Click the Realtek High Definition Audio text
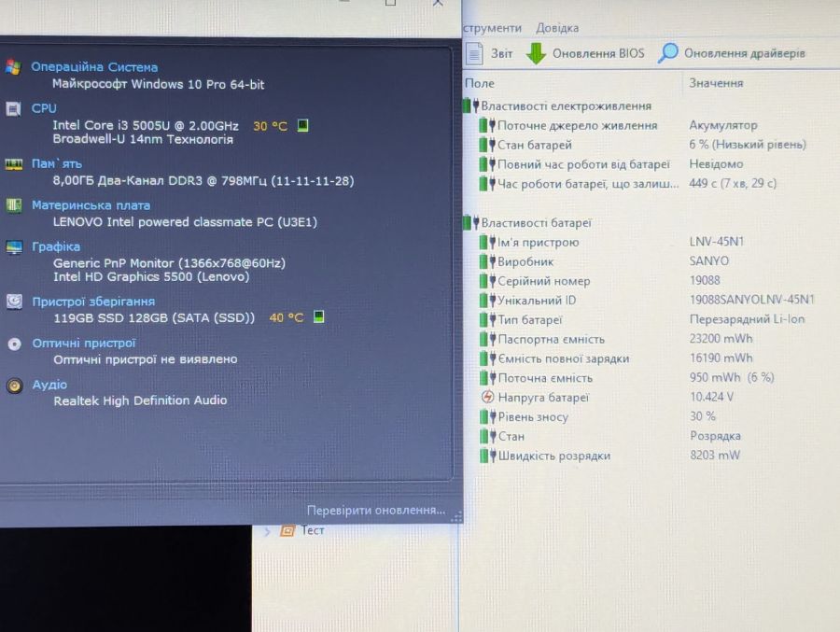Image resolution: width=840 pixels, height=632 pixels. point(140,400)
